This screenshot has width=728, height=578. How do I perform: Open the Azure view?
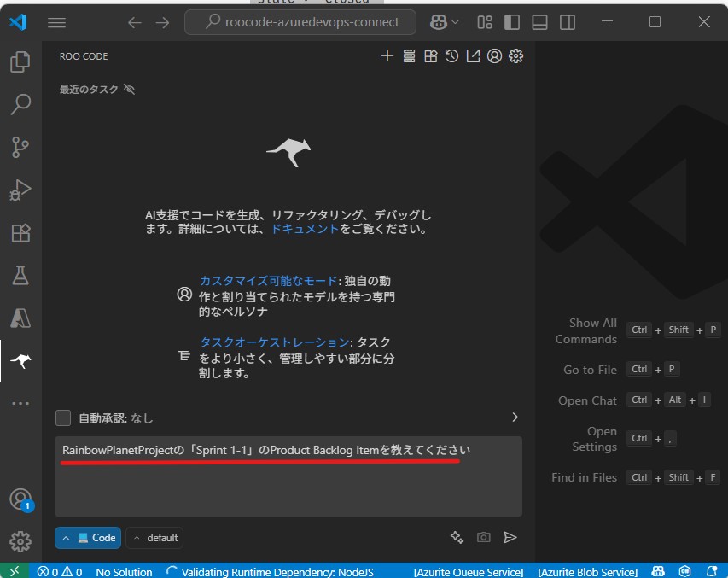pyautogui.click(x=20, y=318)
